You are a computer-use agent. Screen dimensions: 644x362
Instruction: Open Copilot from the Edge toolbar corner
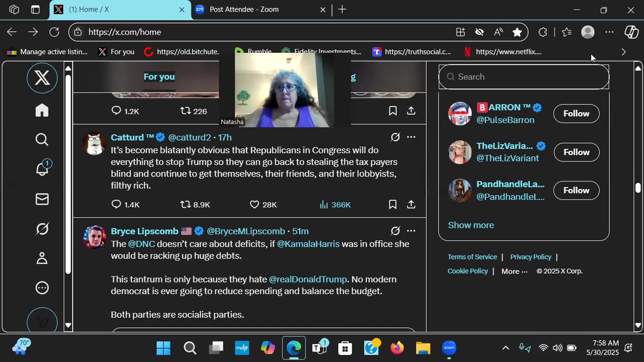click(631, 32)
